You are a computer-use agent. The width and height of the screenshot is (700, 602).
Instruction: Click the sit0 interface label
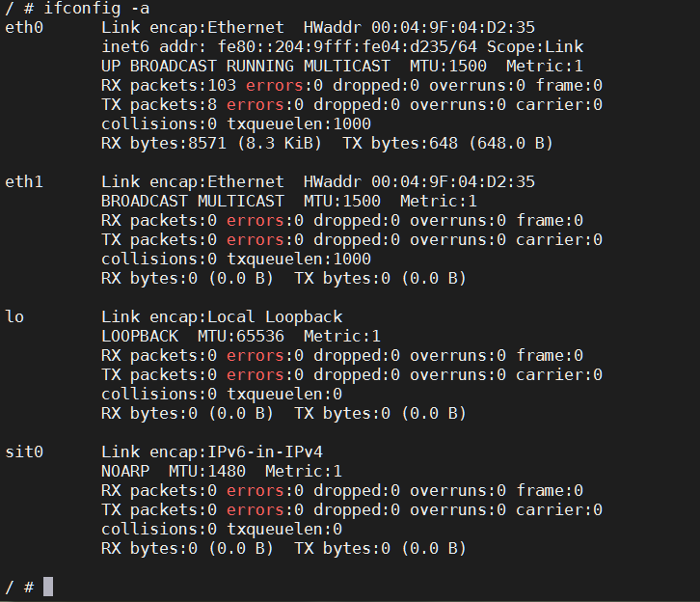24,451
